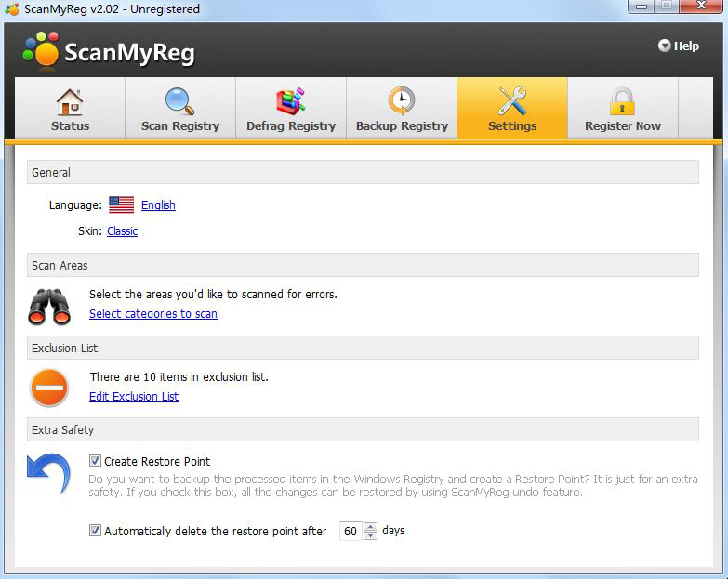728x579 pixels.
Task: Change skin via the Classic link
Action: [x=122, y=231]
